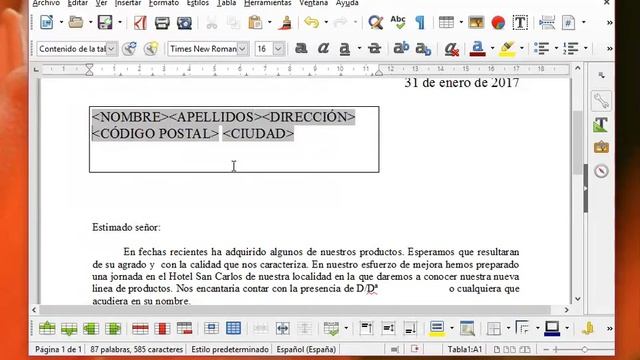Apply yellow highlighting color
Viewport: 640px width, 360px height.
[507, 49]
